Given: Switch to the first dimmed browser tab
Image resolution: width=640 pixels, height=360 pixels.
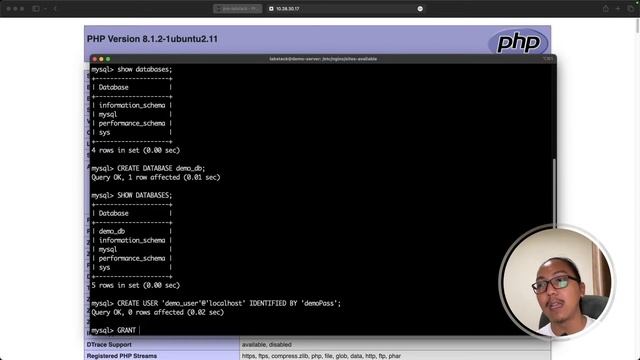Looking at the screenshot, I should point(238,9).
